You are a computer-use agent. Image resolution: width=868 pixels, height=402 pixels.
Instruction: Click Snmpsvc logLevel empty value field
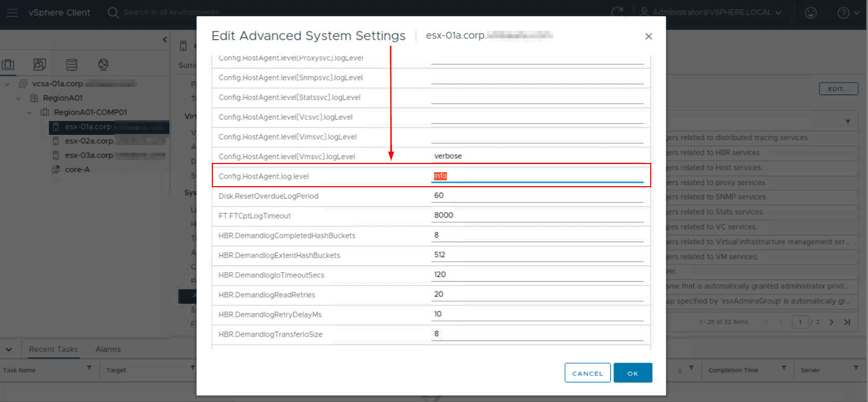click(537, 77)
